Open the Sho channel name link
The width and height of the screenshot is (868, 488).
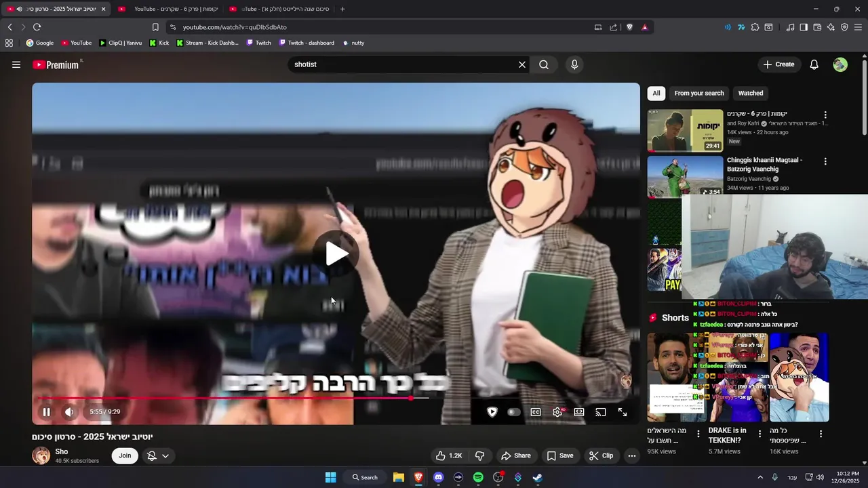pos(62,451)
